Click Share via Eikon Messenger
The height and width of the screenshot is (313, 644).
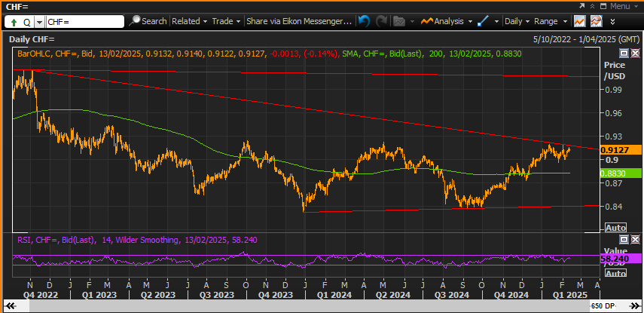point(299,21)
